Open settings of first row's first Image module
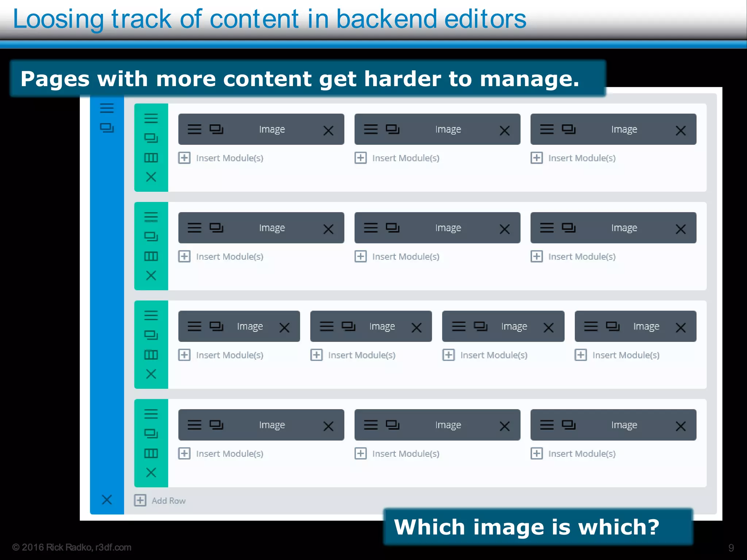This screenshot has width=747, height=560. 194,129
